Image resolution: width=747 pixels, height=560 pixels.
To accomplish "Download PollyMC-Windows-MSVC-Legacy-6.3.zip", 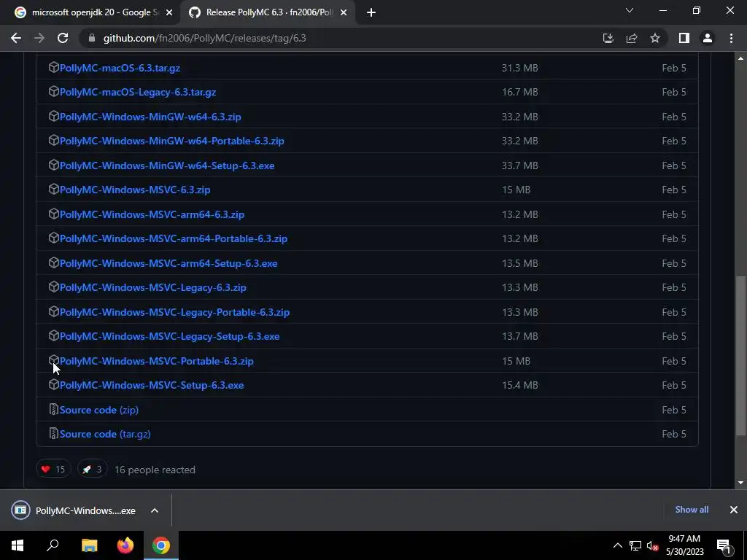I will [153, 287].
